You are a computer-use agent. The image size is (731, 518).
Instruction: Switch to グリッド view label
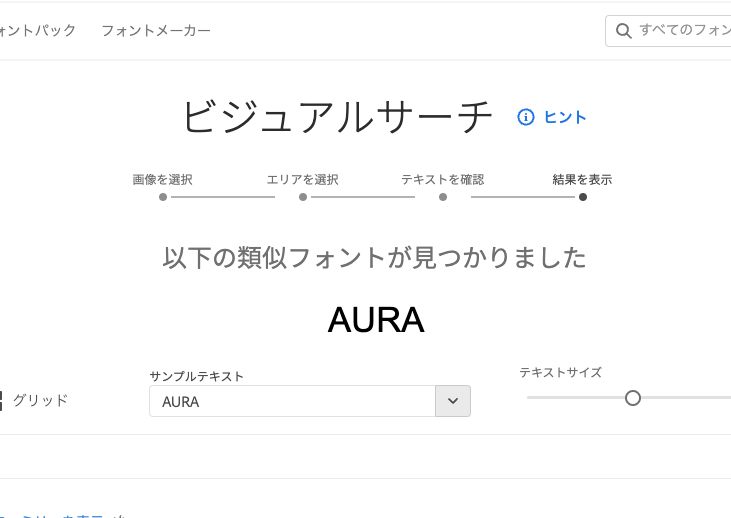tap(41, 400)
